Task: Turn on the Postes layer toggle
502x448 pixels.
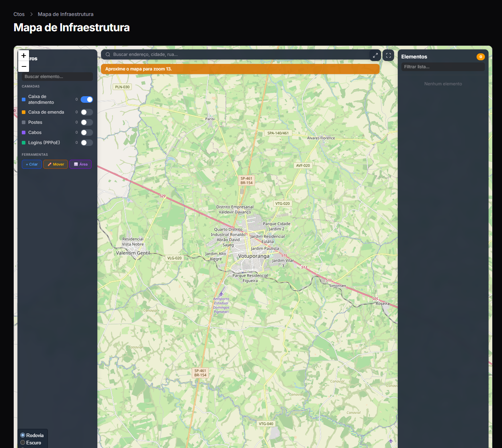Action: pyautogui.click(x=87, y=122)
